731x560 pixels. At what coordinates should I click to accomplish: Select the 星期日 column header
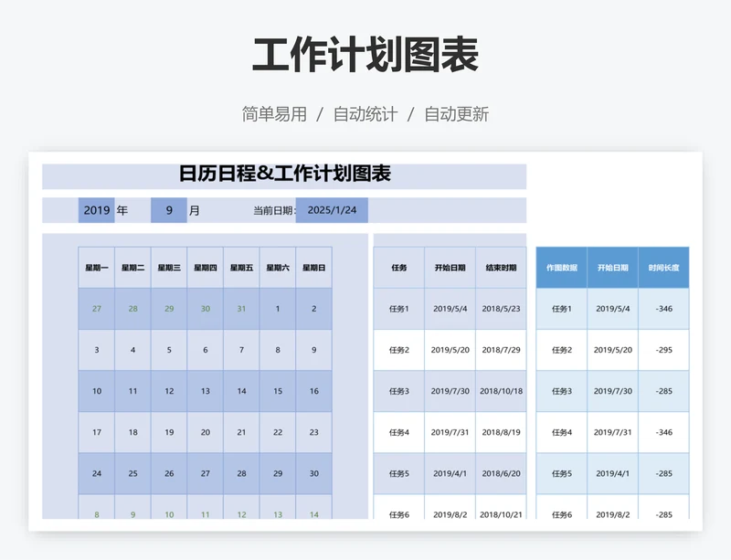point(313,268)
